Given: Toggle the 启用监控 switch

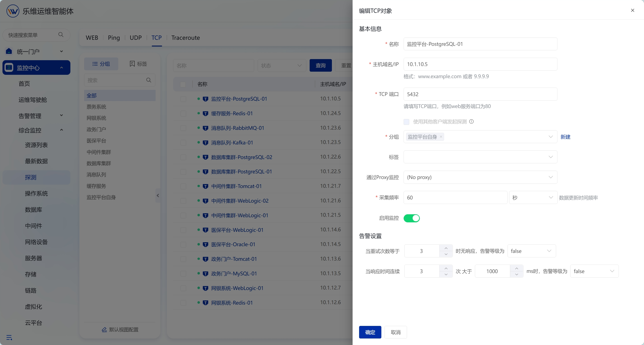Looking at the screenshot, I should [411, 218].
